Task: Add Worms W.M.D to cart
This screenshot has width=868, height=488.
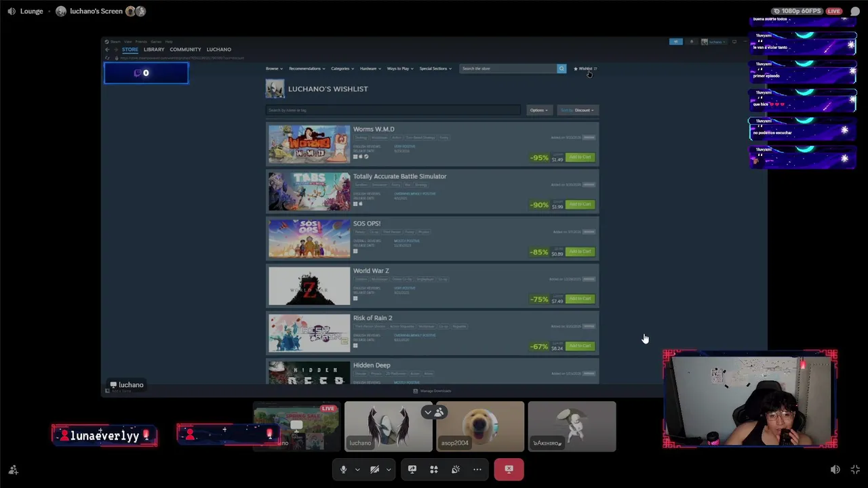Action: pyautogui.click(x=580, y=157)
